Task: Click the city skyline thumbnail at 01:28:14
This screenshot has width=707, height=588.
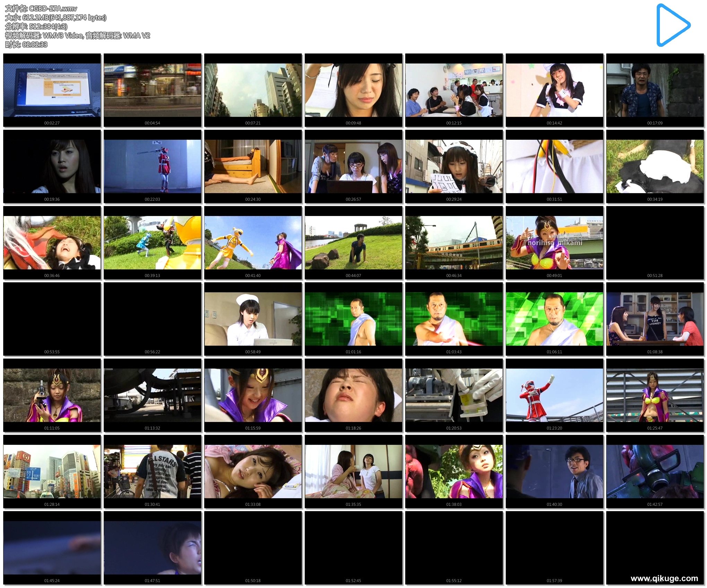Action: 52,472
